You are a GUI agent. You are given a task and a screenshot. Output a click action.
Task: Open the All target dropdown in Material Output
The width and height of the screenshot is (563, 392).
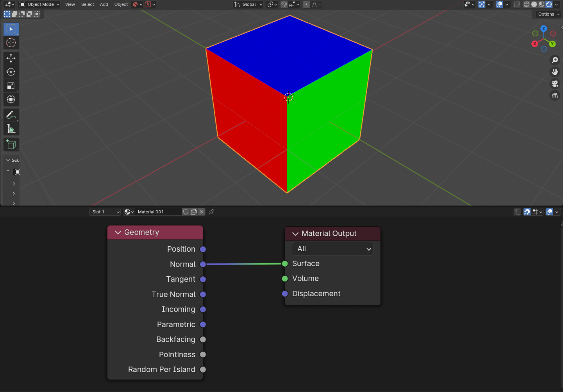click(332, 249)
